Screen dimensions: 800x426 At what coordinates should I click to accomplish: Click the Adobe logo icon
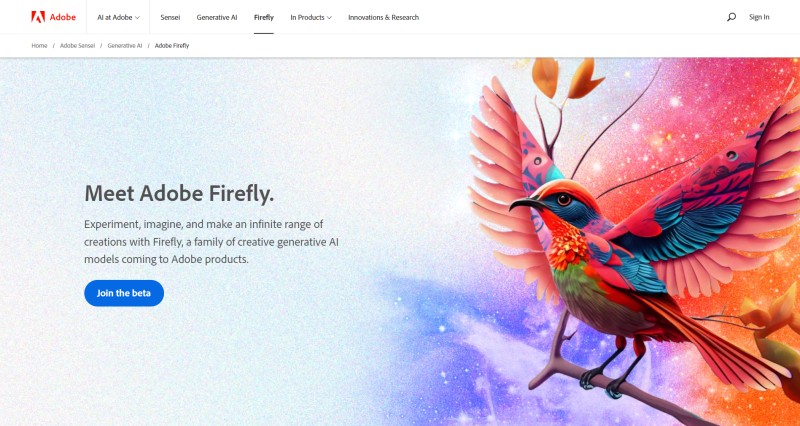(x=38, y=17)
